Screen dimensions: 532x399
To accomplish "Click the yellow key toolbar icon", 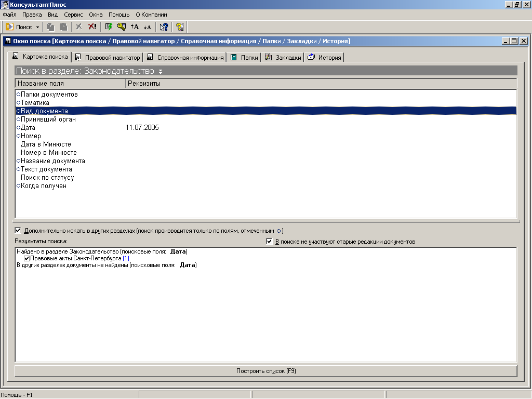I will click(x=121, y=27).
